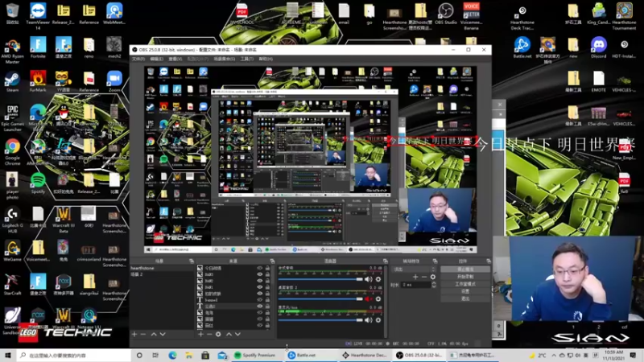Pop out the Audio Mixer dock panel
The image size is (644, 362).
pyautogui.click(x=386, y=261)
